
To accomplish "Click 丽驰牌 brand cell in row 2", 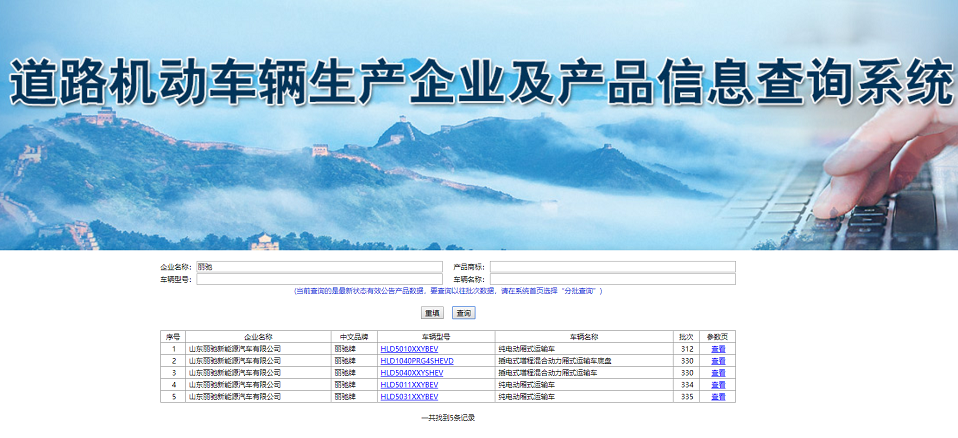I will 354,361.
